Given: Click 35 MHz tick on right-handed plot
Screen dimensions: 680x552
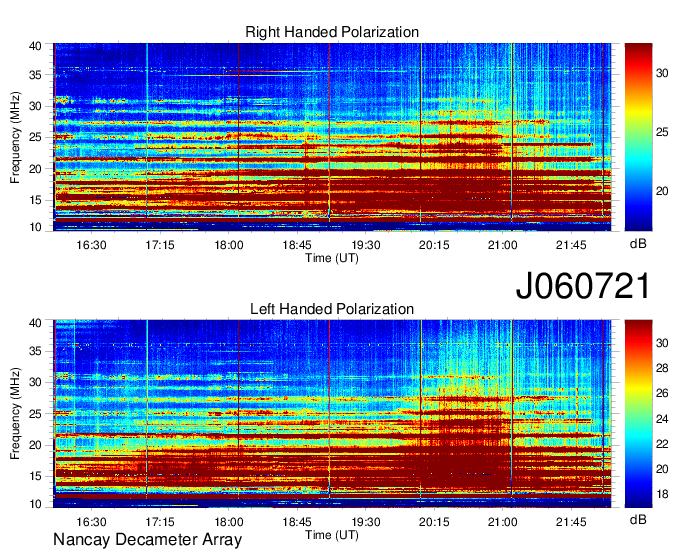Looking at the screenshot, I should click(36, 75).
